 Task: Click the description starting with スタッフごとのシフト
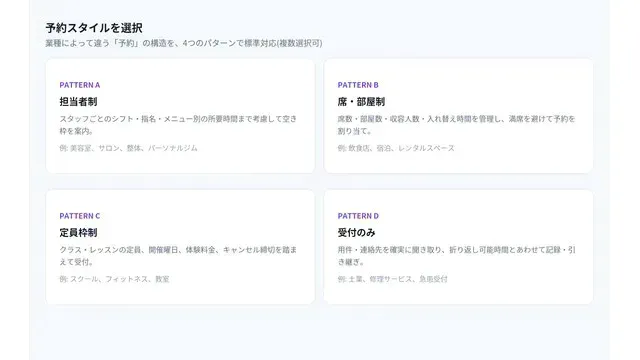(x=178, y=125)
